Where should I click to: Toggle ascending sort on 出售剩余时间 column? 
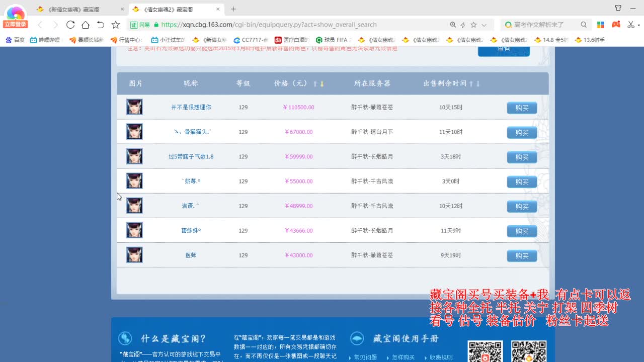point(471,84)
